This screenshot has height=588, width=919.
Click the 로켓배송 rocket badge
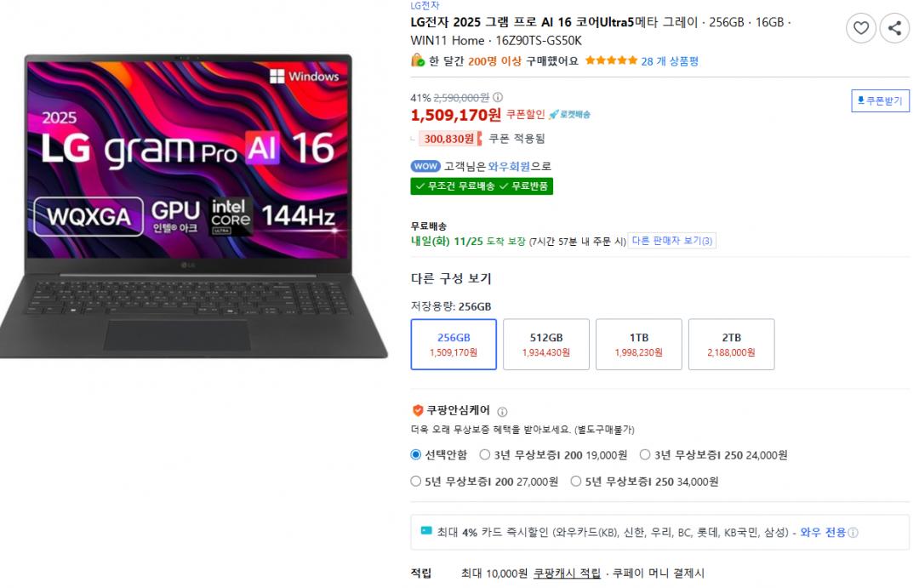(569, 114)
